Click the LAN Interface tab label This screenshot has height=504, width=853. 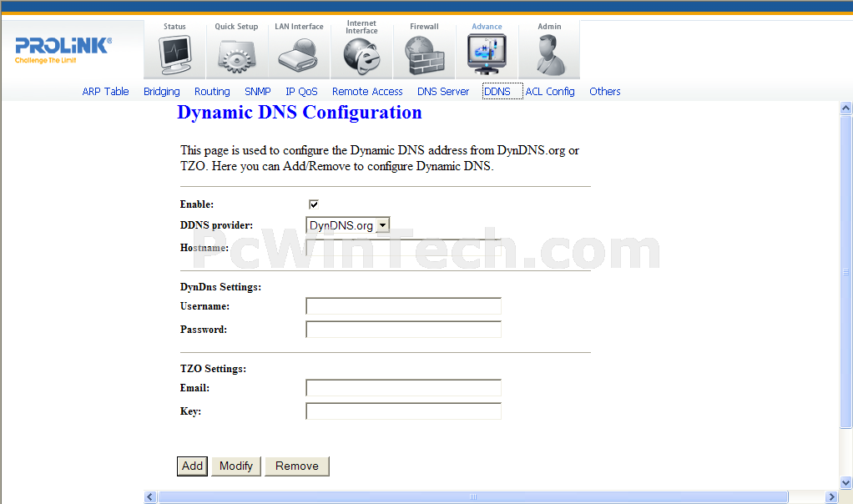click(299, 26)
